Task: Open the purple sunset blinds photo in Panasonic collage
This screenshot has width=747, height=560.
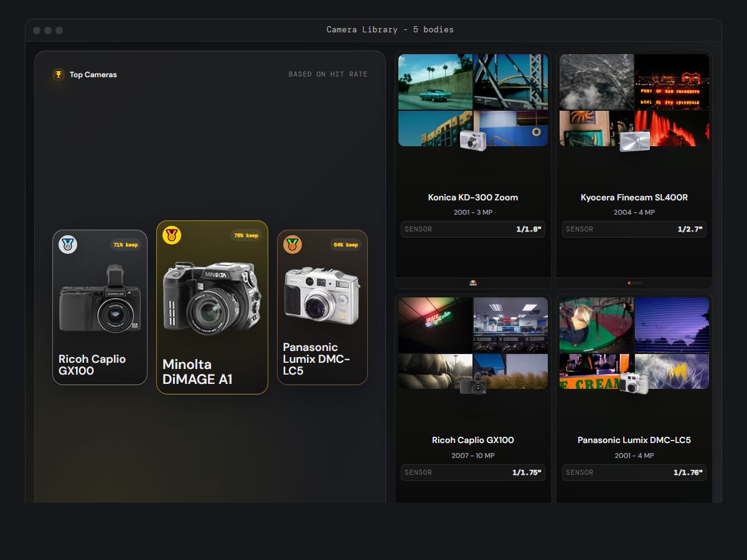Action: (x=672, y=325)
